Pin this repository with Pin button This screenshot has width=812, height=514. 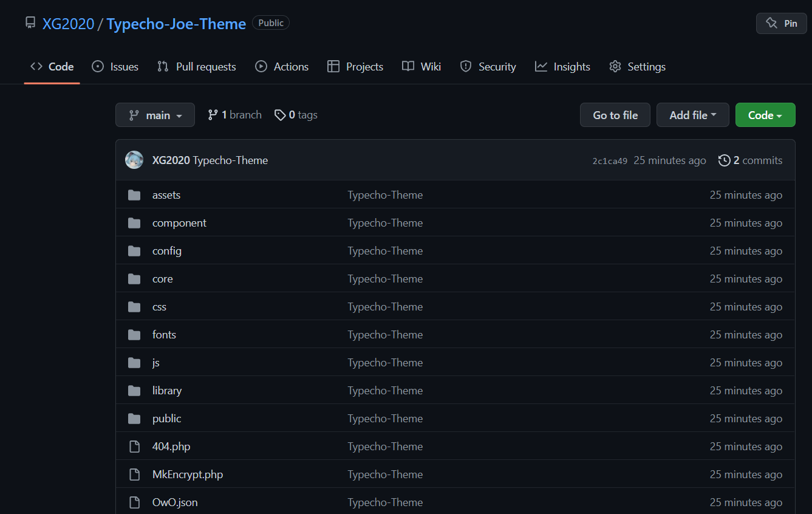(781, 23)
